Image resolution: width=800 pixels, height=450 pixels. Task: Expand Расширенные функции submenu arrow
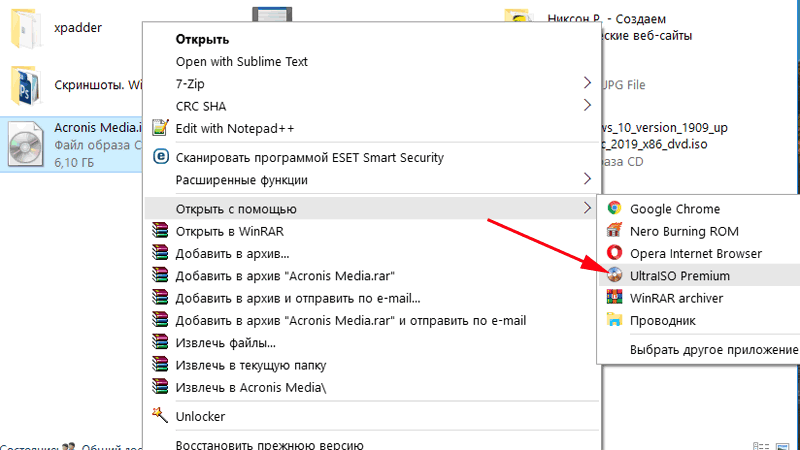[587, 179]
